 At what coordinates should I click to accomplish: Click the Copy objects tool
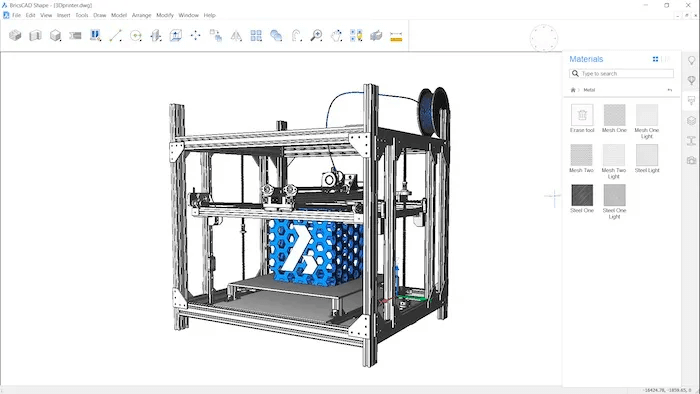pyautogui.click(x=216, y=35)
